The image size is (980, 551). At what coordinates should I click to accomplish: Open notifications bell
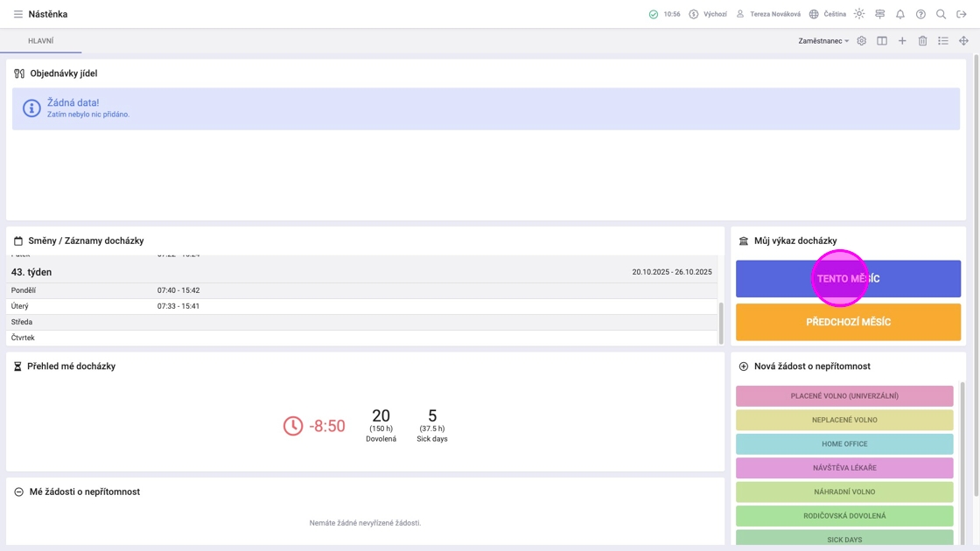click(900, 14)
